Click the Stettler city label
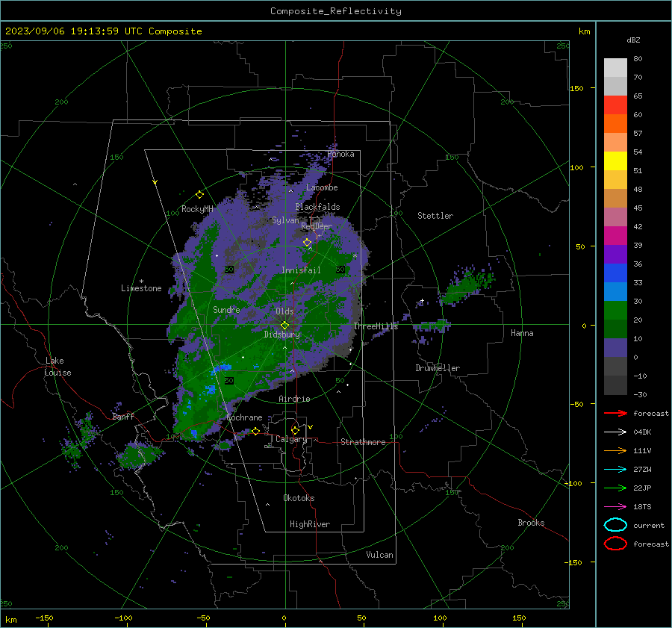 (x=435, y=216)
